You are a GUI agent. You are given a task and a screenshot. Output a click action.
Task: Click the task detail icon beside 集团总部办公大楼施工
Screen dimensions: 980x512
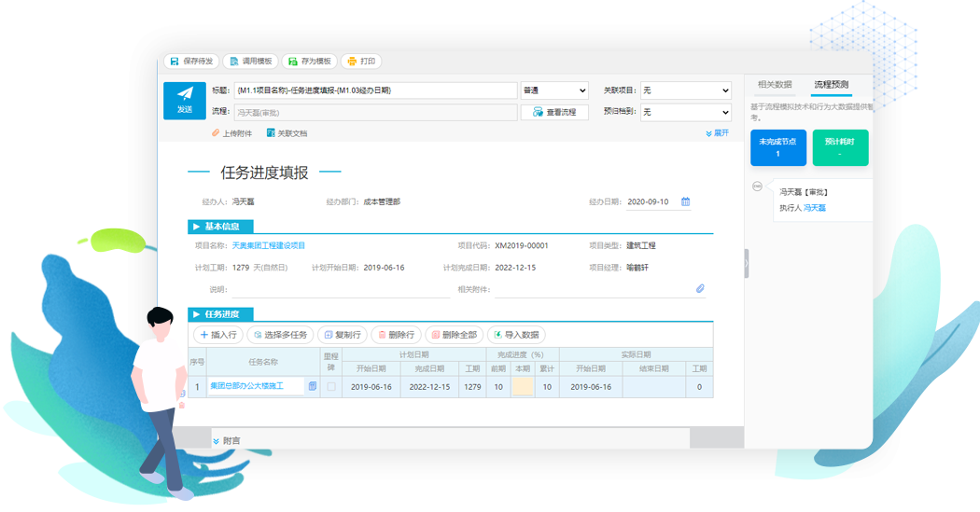[x=313, y=386]
